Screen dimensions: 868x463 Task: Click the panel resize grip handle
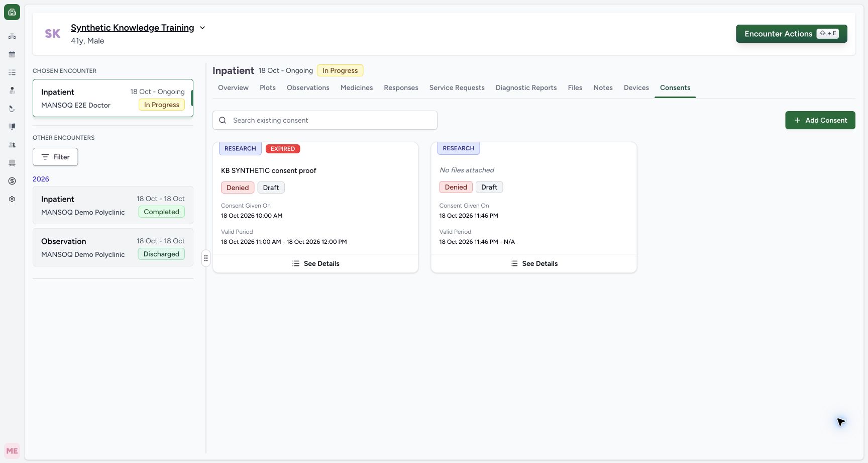206,258
